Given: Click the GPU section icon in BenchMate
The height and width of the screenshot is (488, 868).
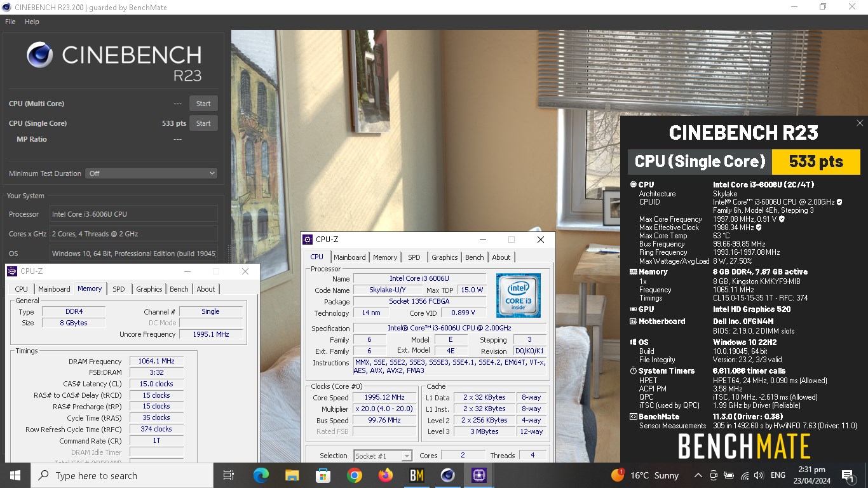Looking at the screenshot, I should (x=633, y=309).
